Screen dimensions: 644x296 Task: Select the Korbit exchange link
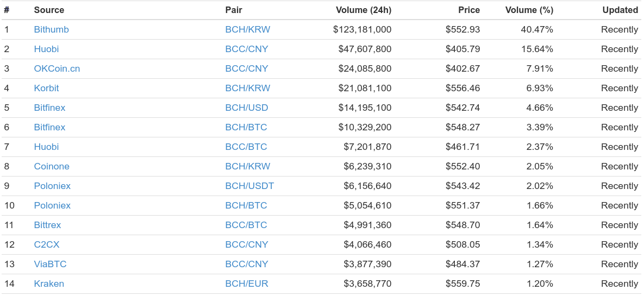click(46, 89)
